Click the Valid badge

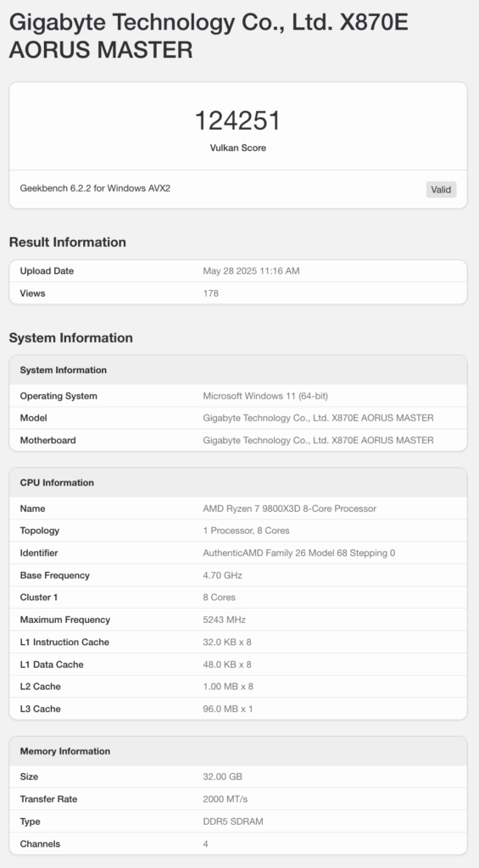441,189
